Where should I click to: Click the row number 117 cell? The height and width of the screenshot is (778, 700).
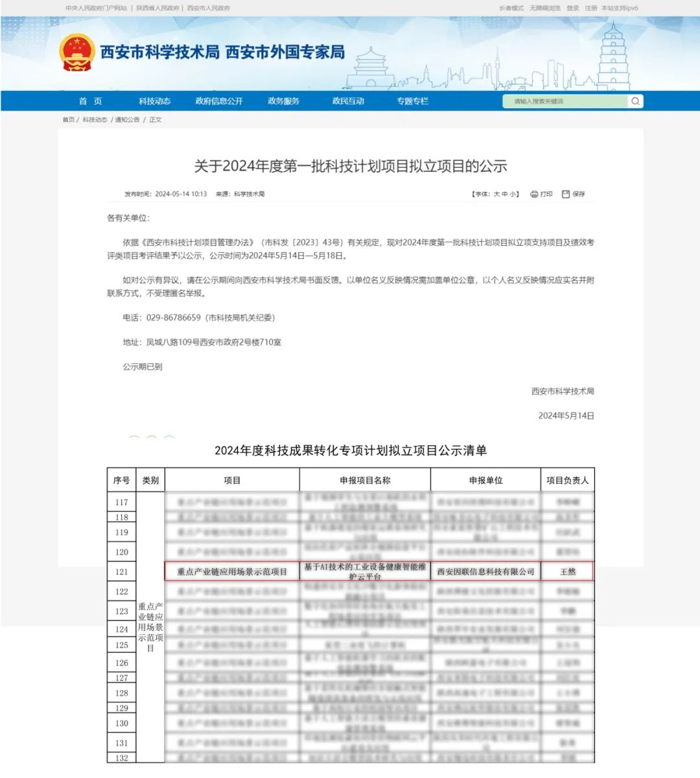pos(122,502)
